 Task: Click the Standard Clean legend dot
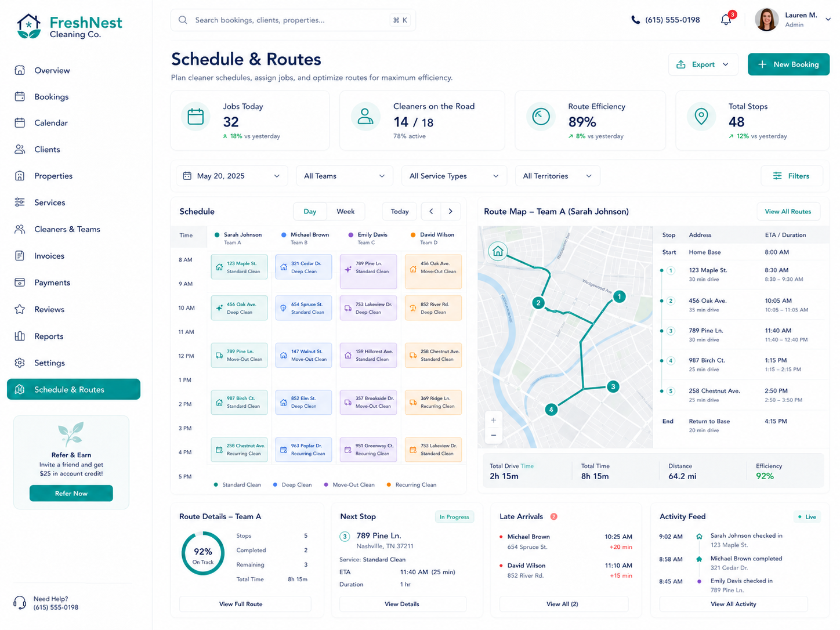point(216,484)
